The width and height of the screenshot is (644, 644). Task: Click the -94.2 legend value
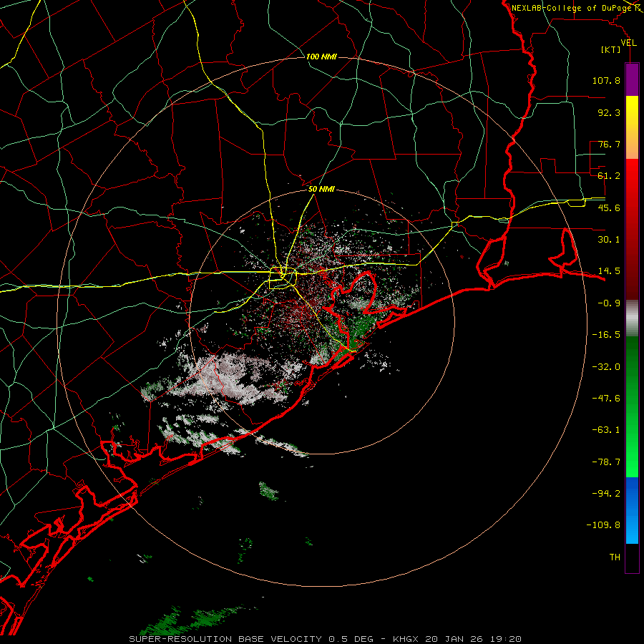606,494
